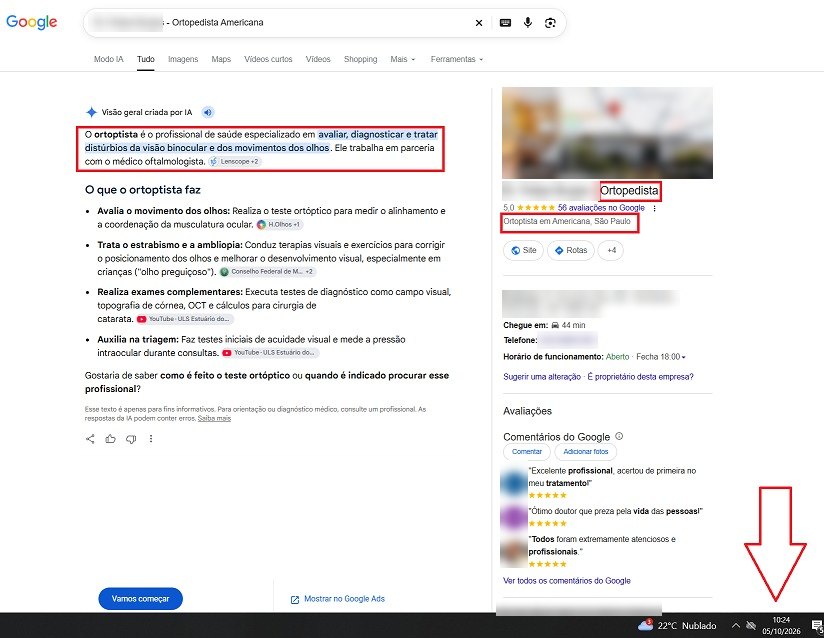
Task: Open the Shopping tab
Action: click(360, 59)
